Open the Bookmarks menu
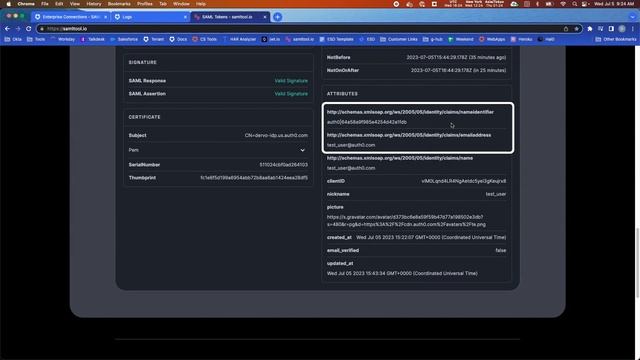Image resolution: width=640 pixels, height=360 pixels. coord(119,4)
